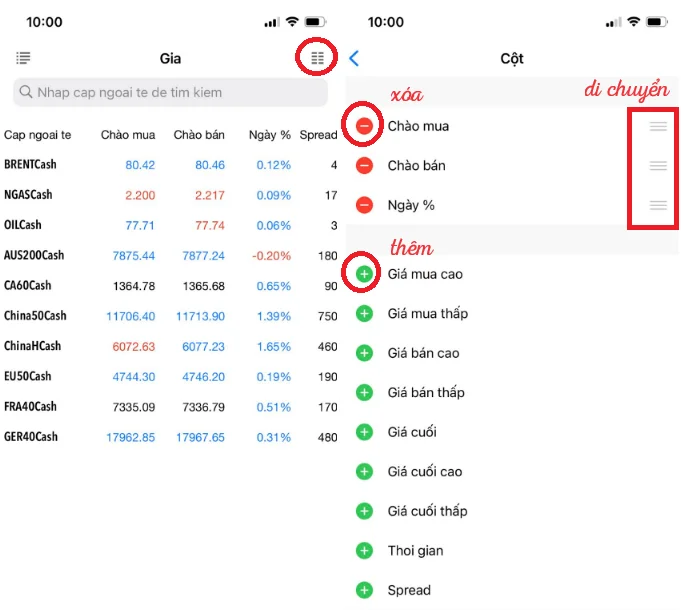Tap OILCash ask price 77.74

210,225
